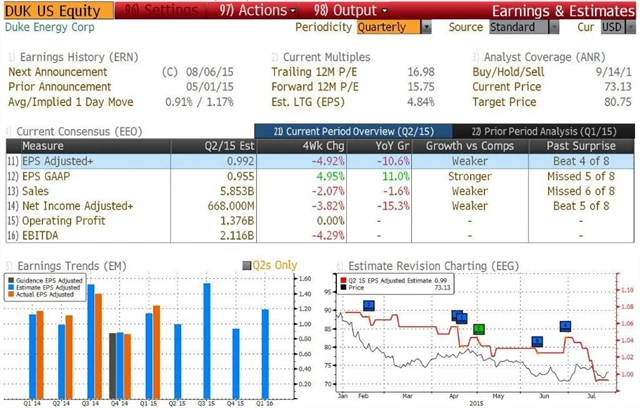Screen dimensions: 640x408
Task: Select the EPS Adjusted+ row
Action: point(320,161)
